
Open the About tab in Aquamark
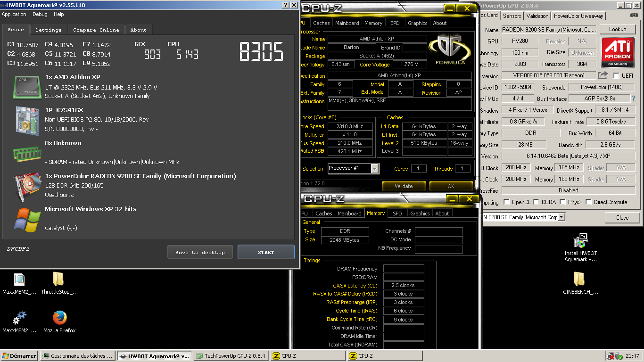point(139,30)
